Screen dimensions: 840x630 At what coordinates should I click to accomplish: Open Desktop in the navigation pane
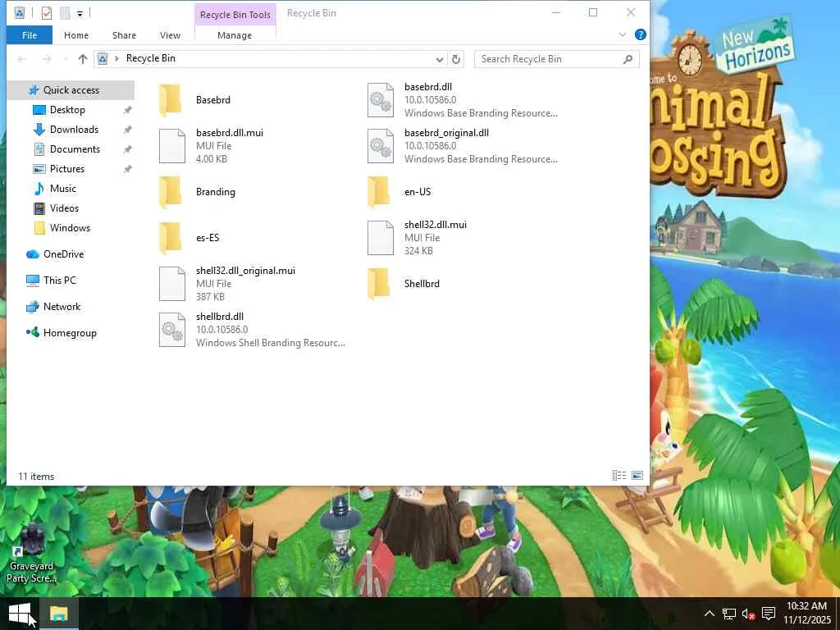click(67, 110)
